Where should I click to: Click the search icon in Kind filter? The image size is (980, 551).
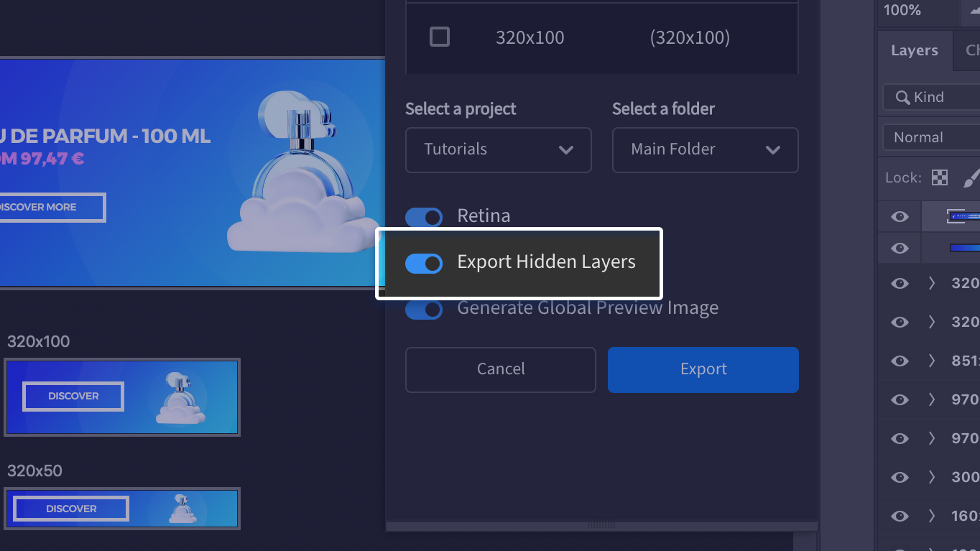coord(902,98)
